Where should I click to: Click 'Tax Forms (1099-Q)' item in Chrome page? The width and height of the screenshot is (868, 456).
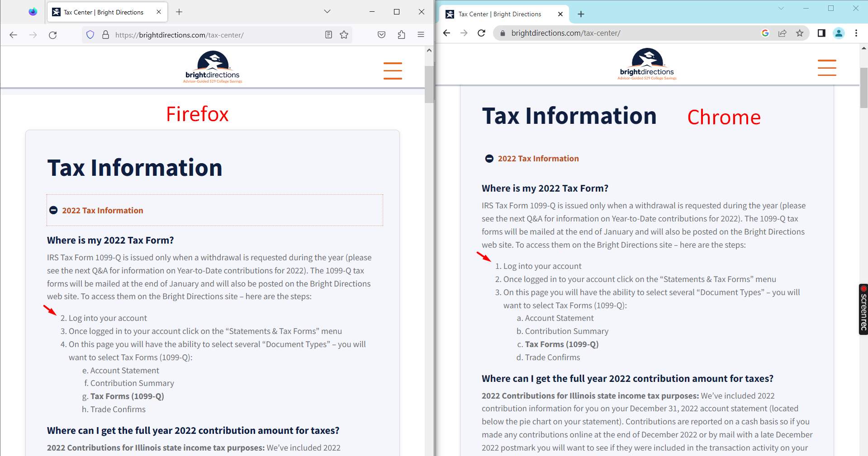coord(562,344)
